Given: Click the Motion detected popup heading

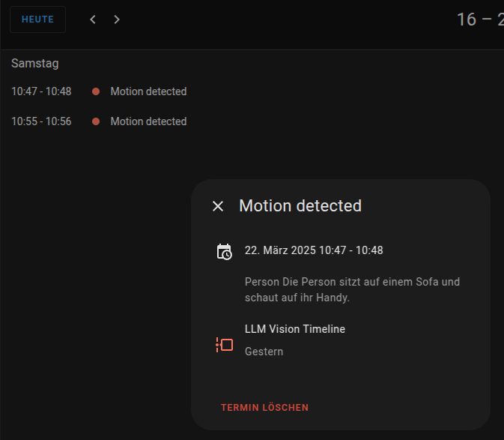Looking at the screenshot, I should coord(300,205).
